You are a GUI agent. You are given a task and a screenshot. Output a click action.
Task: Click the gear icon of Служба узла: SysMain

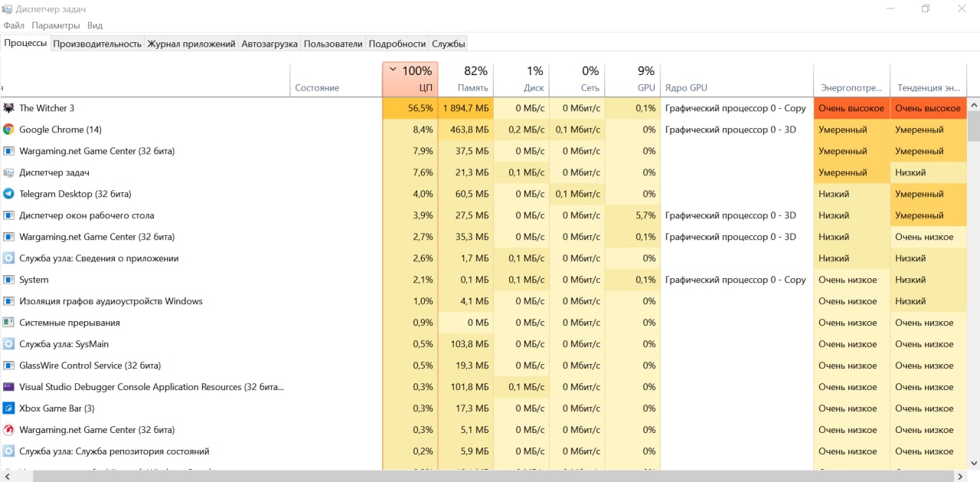8,344
